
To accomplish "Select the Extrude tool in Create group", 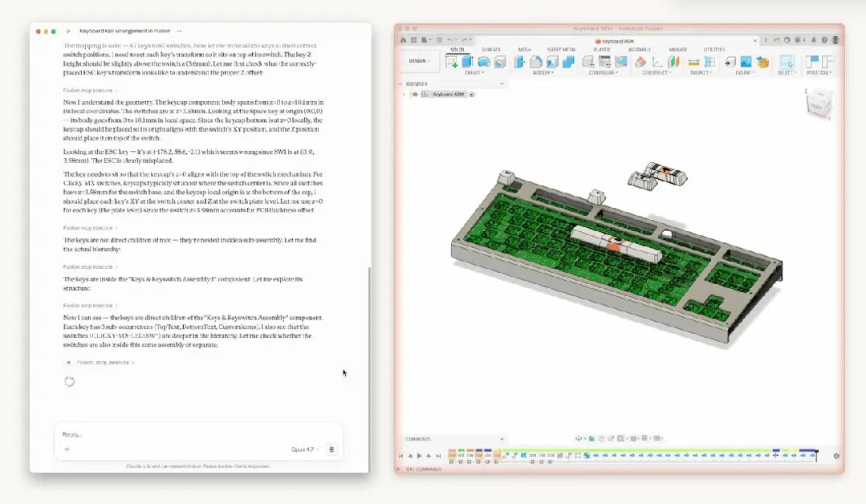I will point(468,62).
